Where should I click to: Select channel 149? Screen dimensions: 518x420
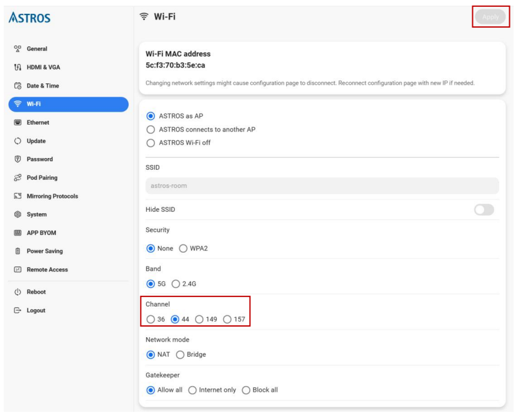click(x=199, y=319)
